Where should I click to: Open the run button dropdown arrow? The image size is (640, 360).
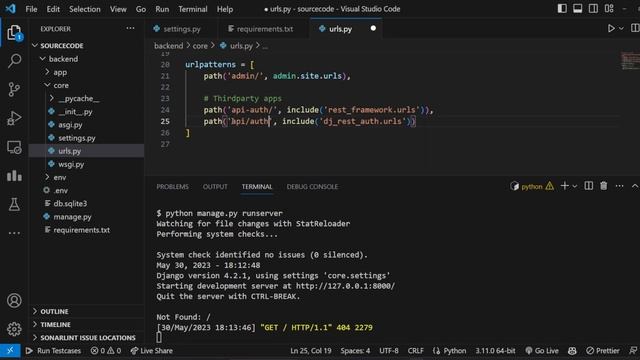[x=621, y=29]
